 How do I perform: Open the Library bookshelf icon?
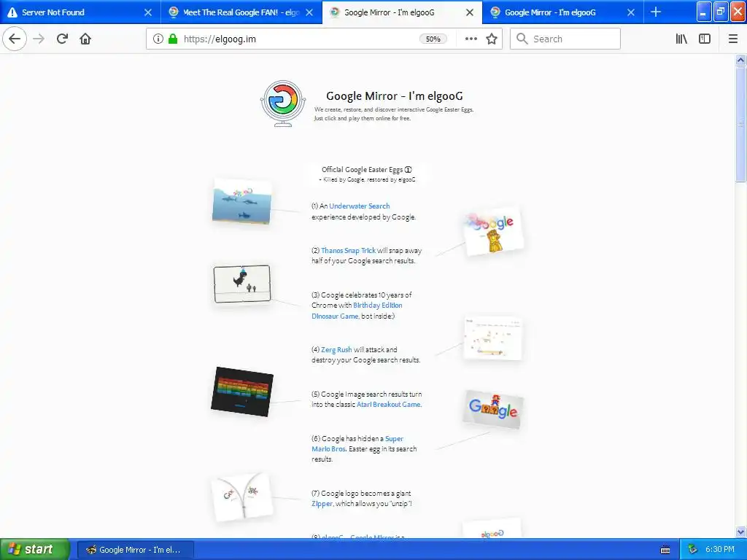[x=681, y=39]
